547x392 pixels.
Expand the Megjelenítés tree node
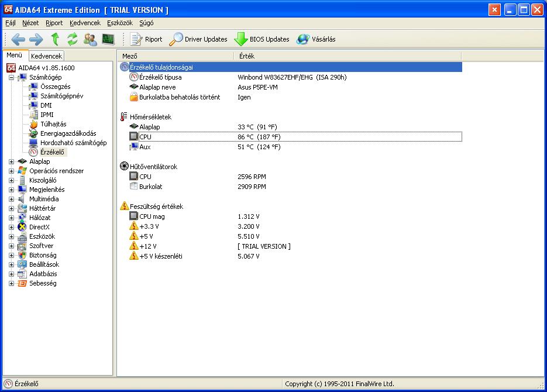tap(12, 190)
